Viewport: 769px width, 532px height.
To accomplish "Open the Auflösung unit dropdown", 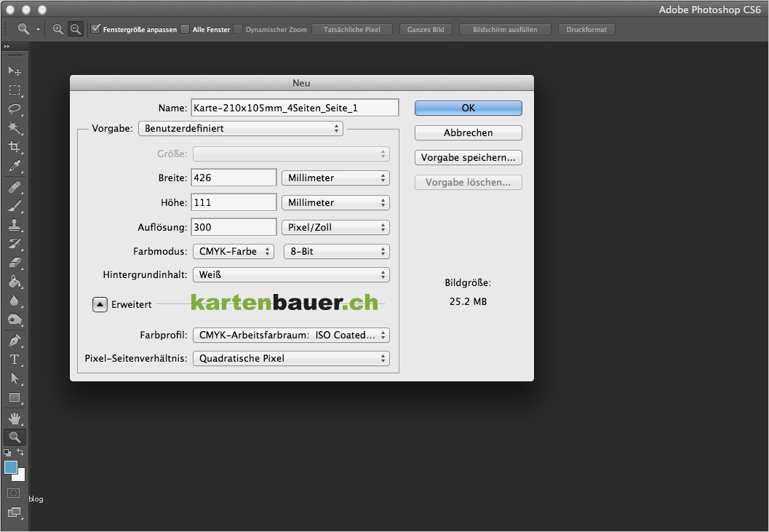I will click(336, 227).
